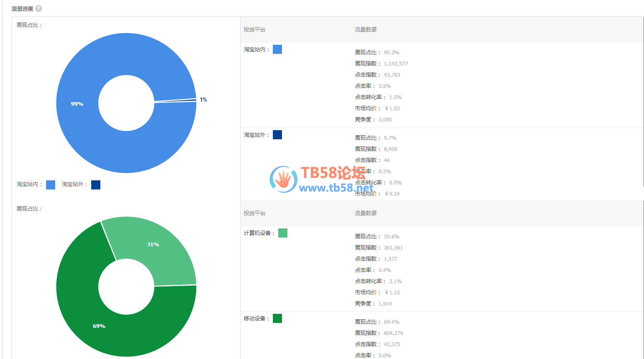The height and width of the screenshot is (359, 644).
Task: Open the www.tb58.net watermark link
Action: 336,188
